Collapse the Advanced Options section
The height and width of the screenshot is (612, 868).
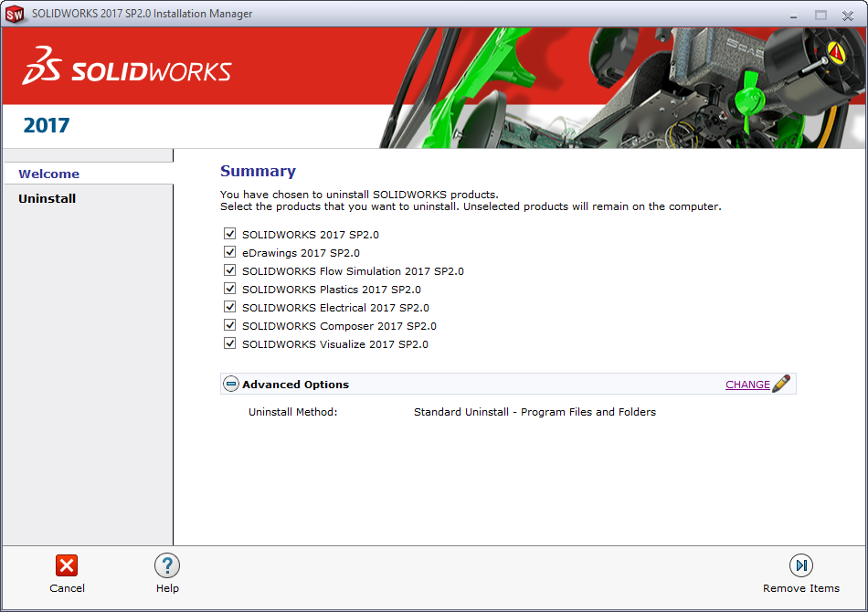[231, 384]
